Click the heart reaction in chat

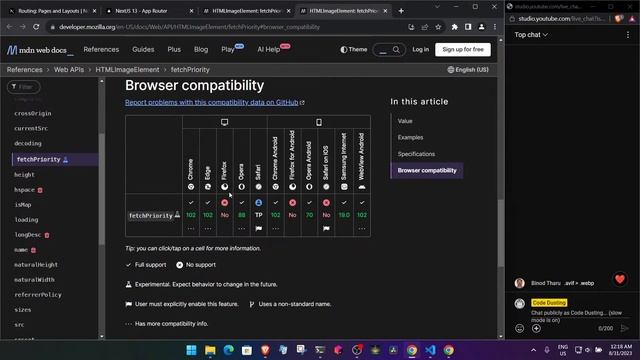620,279
